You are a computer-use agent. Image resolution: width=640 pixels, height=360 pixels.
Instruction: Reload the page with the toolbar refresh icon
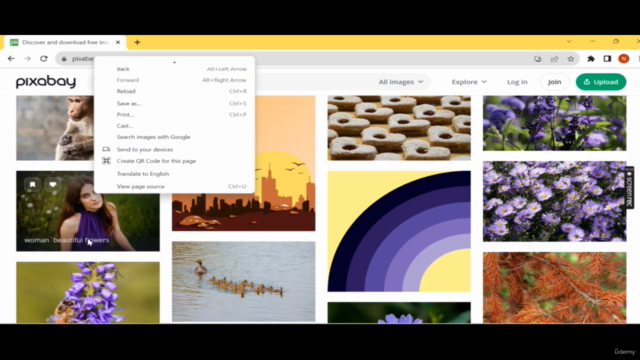[44, 59]
